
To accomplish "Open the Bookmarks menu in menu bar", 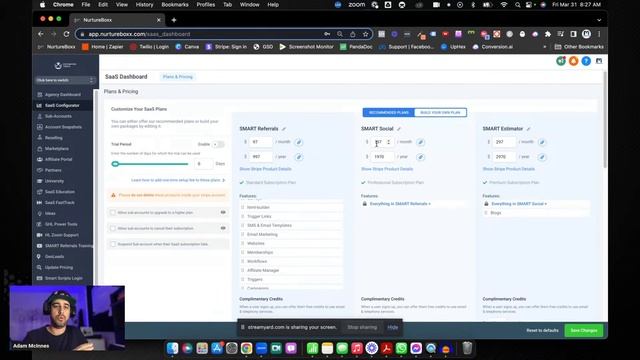I will [175, 5].
